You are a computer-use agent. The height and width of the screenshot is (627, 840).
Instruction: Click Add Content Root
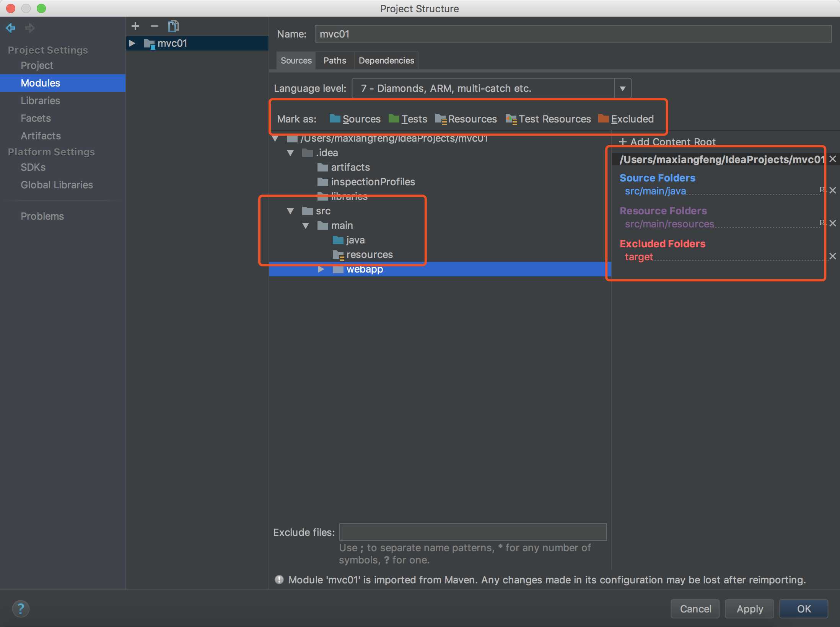tap(667, 142)
